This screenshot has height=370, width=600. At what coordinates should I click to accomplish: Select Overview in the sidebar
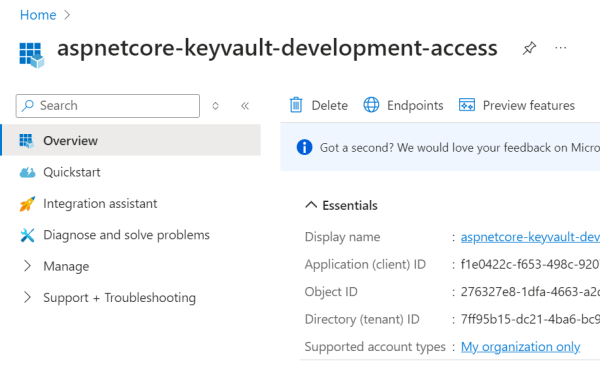tap(131, 140)
